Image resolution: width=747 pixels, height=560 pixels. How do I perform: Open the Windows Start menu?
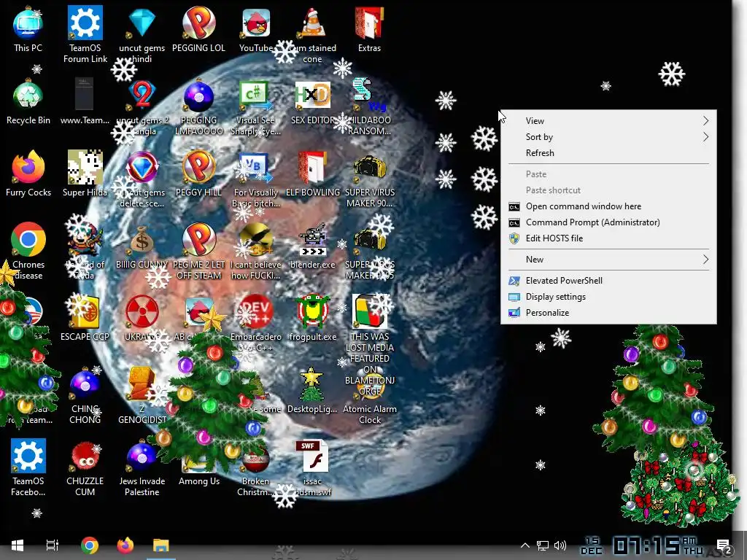click(18, 545)
